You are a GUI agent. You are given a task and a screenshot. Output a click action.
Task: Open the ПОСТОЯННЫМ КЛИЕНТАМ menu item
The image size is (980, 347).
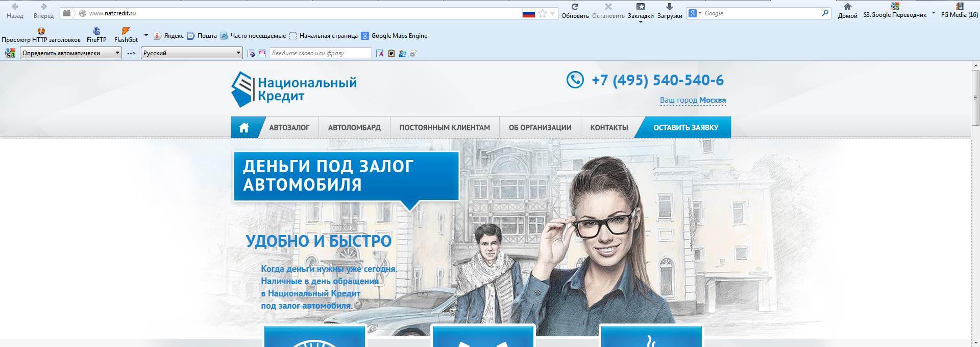pos(445,128)
